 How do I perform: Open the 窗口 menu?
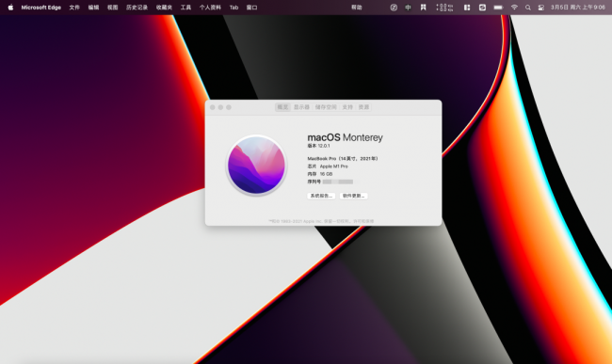(x=251, y=8)
